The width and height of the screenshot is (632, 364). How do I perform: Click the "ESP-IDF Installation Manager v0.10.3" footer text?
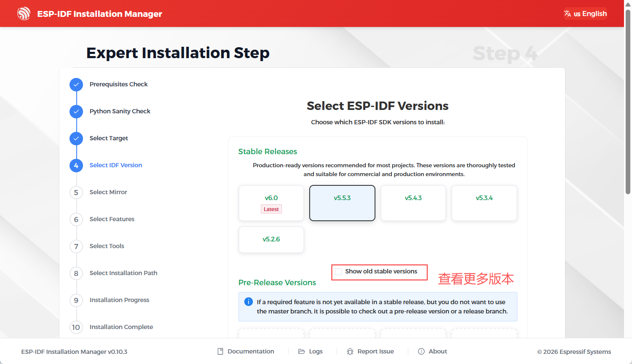tap(74, 352)
